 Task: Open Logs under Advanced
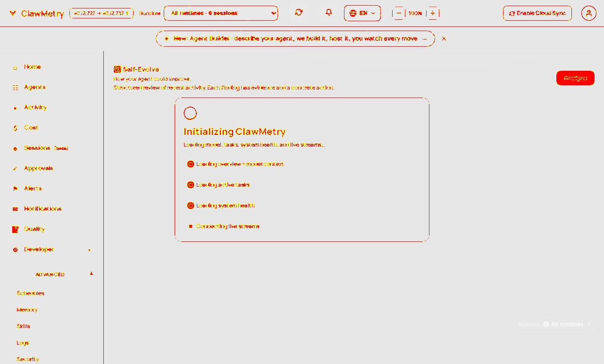tap(23, 343)
